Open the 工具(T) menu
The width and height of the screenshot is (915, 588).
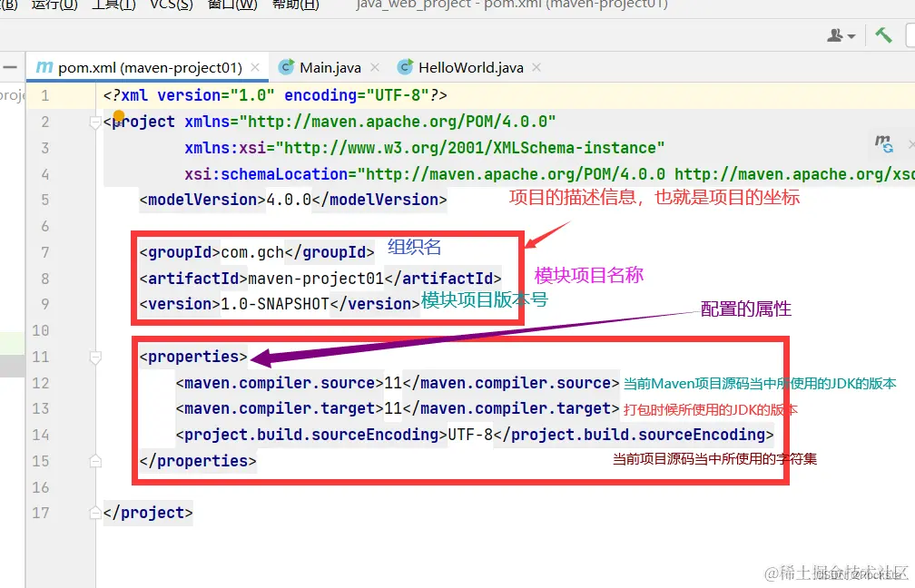113,5
